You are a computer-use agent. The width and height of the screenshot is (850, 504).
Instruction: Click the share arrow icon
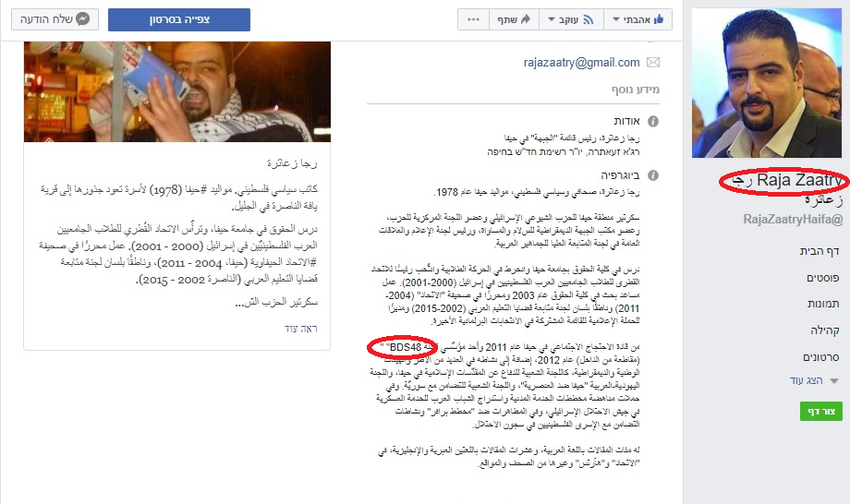click(x=526, y=19)
